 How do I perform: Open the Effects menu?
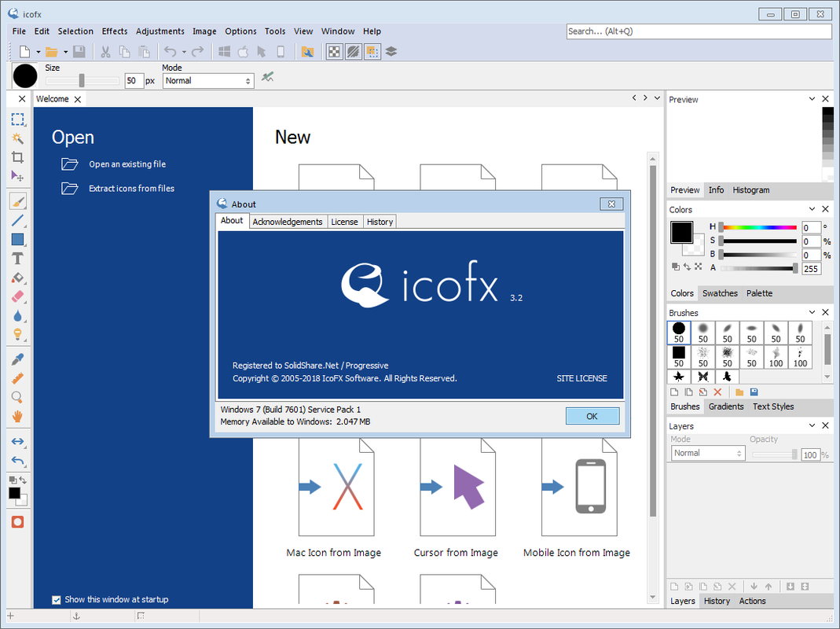pyautogui.click(x=115, y=31)
